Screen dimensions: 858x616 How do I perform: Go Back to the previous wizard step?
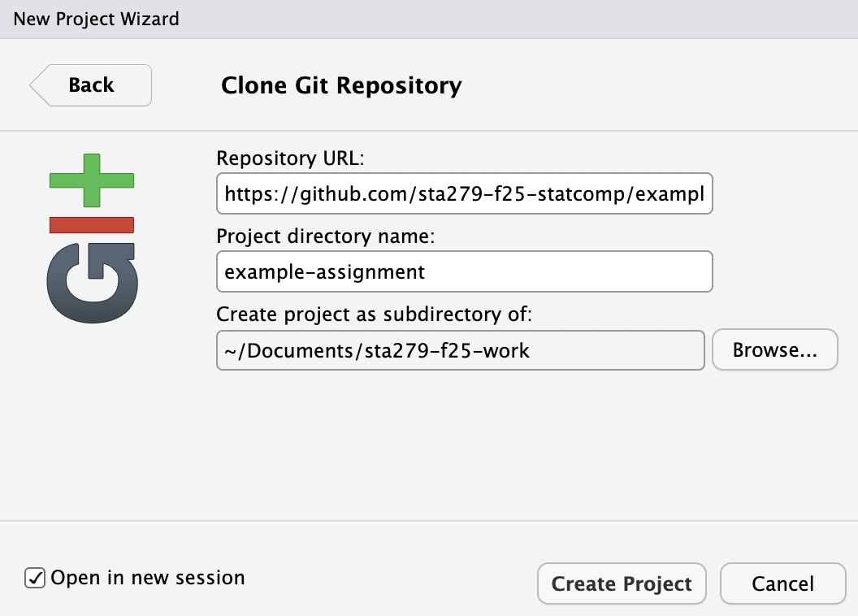click(x=90, y=85)
